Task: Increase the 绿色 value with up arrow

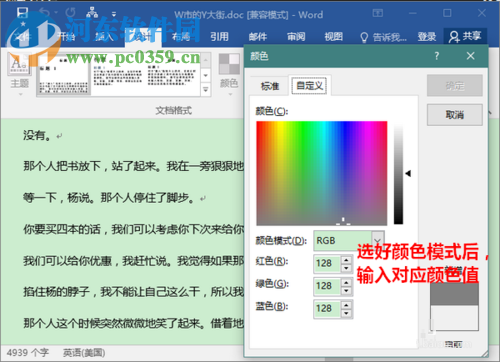Action: point(347,282)
